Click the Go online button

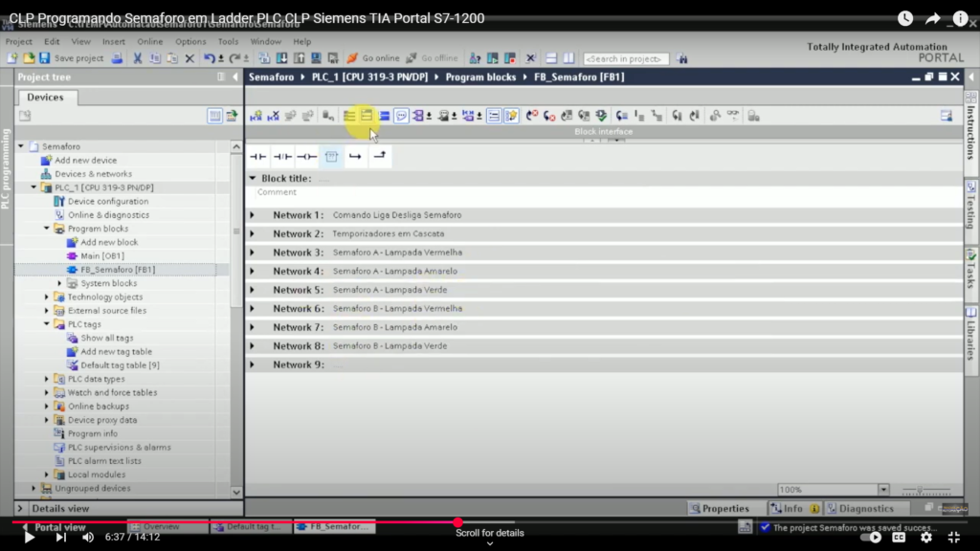[x=374, y=58]
